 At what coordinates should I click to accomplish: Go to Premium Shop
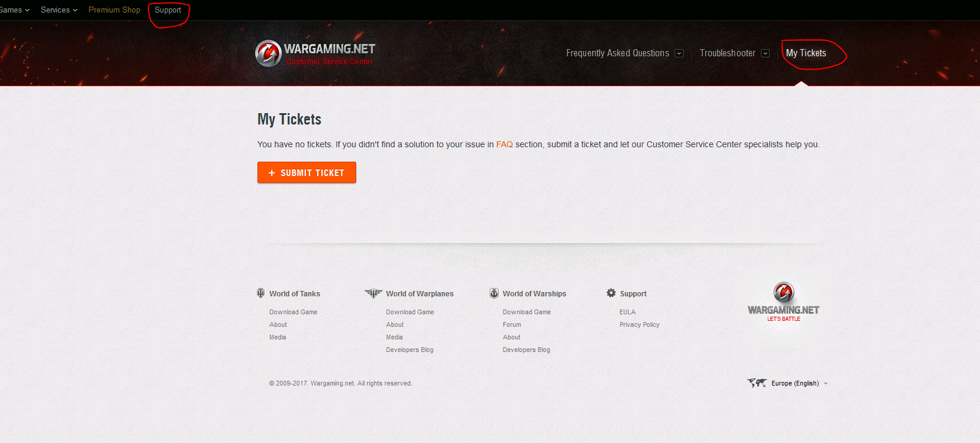tap(114, 10)
